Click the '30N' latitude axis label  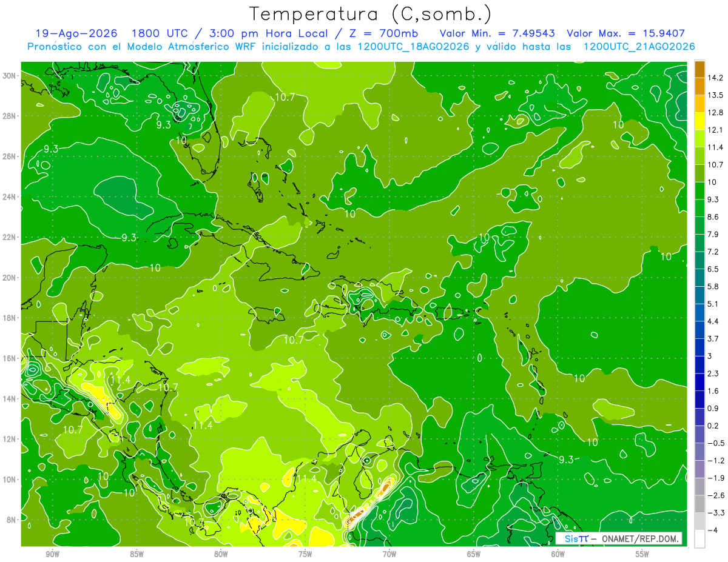tap(9, 76)
